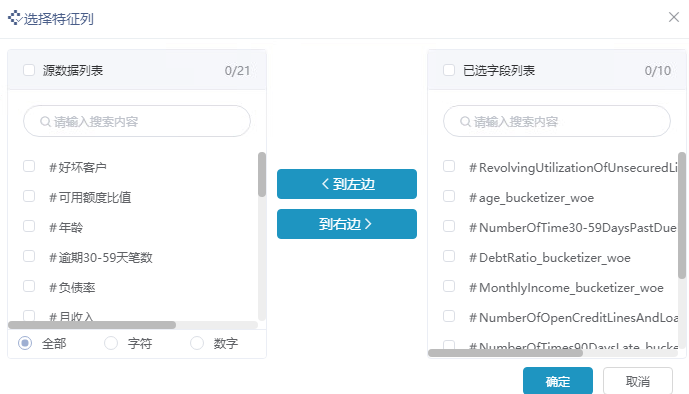The image size is (689, 394).
Task: Select the 年龄 field checkbox
Action: tap(29, 226)
